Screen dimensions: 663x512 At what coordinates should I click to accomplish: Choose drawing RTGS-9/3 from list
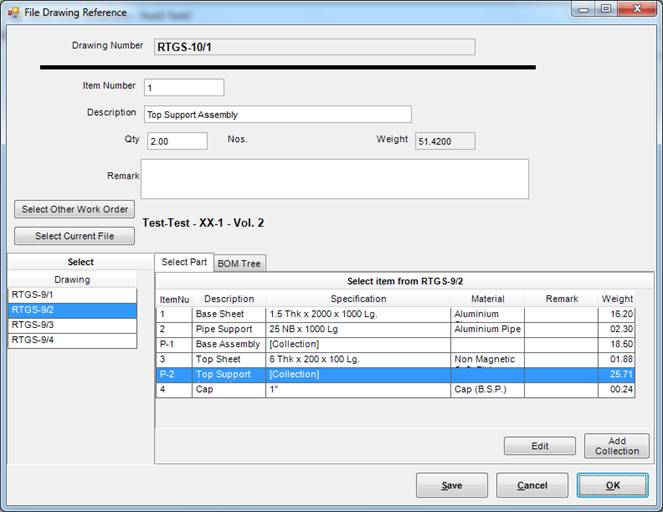(x=72, y=325)
